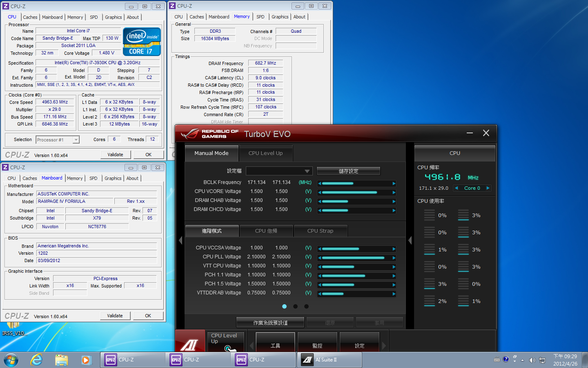Screen dimensions: 588x368
Task: Open Graphics tab in Mainboard CPU-Z window
Action: [x=113, y=178]
